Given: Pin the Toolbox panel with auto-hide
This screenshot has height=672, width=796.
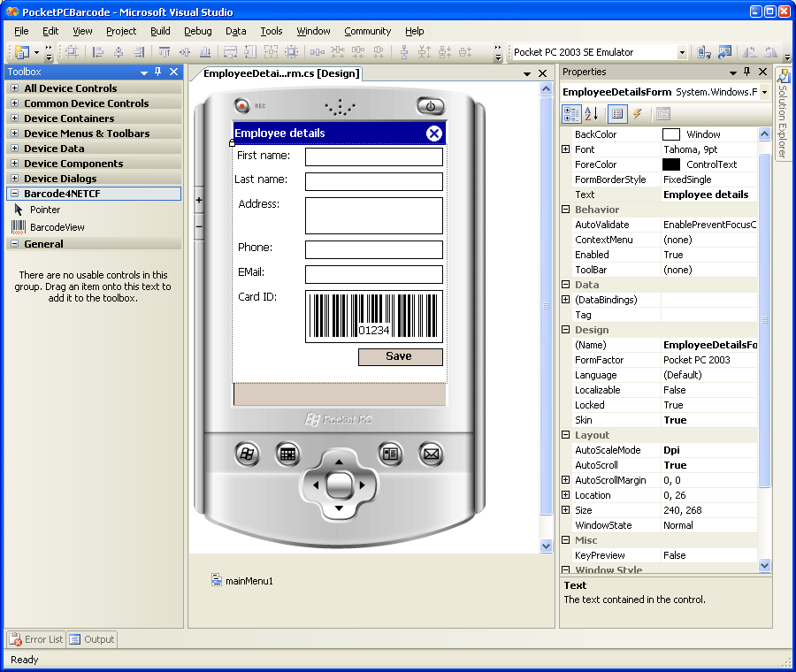Looking at the screenshot, I should (x=158, y=73).
